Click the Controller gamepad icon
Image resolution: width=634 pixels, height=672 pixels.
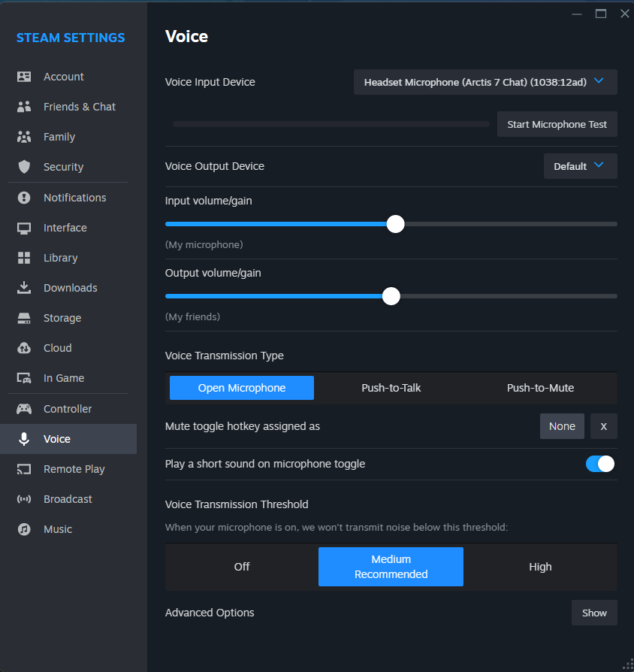click(24, 409)
